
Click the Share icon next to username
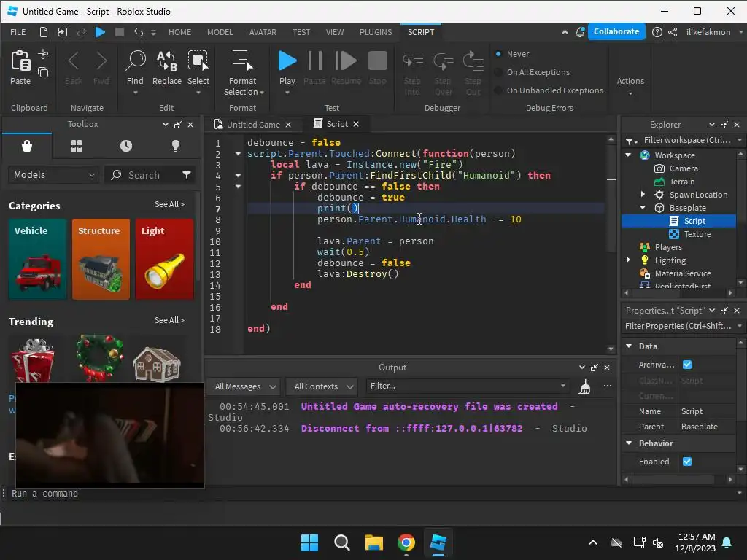(x=673, y=32)
